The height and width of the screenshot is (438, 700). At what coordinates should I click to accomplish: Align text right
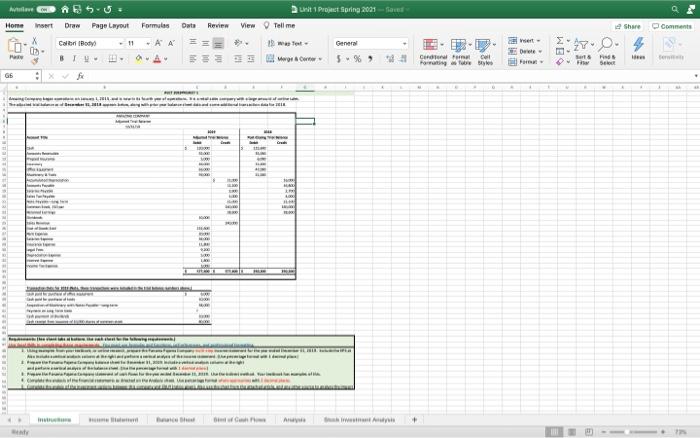coord(218,58)
